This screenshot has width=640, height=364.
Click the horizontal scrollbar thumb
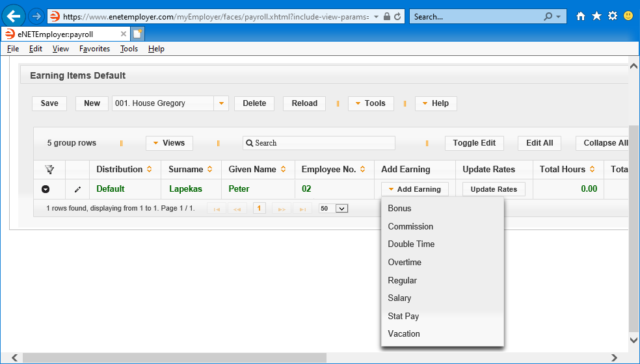click(x=174, y=357)
